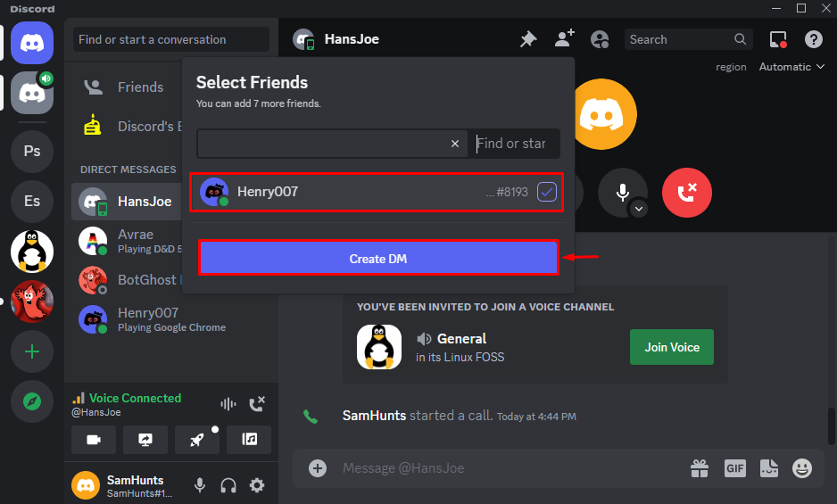Open user settings gear icon
Viewport: 837px width, 504px height.
(257, 484)
